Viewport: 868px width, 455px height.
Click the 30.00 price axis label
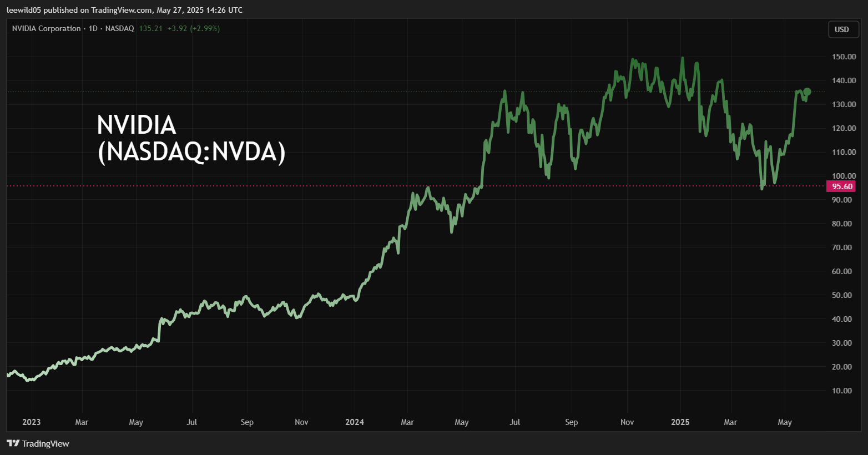[842, 343]
